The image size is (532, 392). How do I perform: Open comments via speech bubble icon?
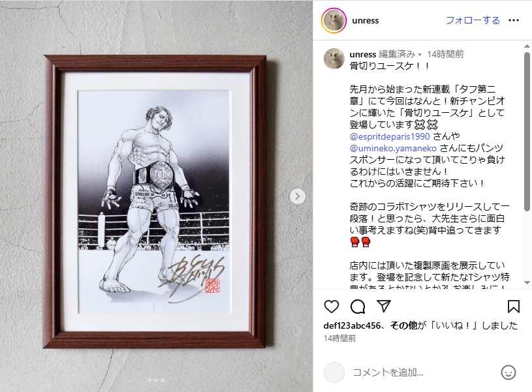click(358, 307)
